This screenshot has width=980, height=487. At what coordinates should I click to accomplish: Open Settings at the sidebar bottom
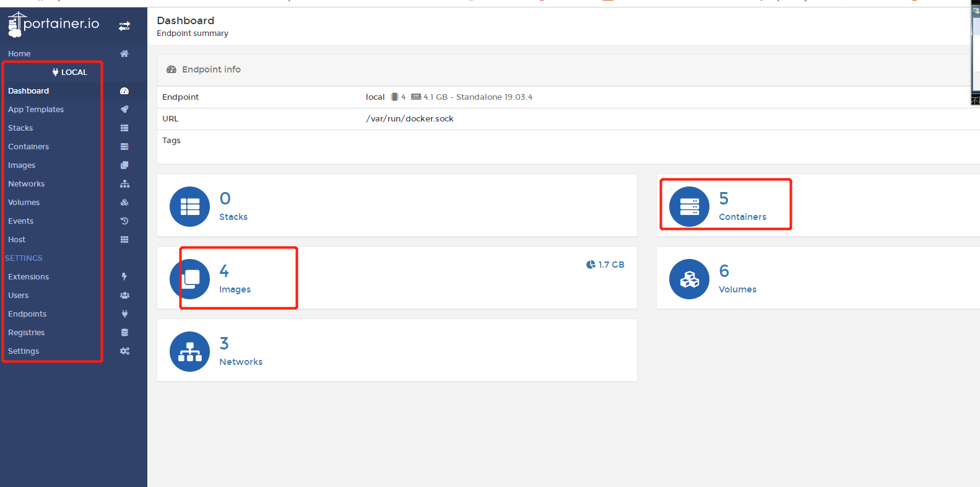coord(24,351)
